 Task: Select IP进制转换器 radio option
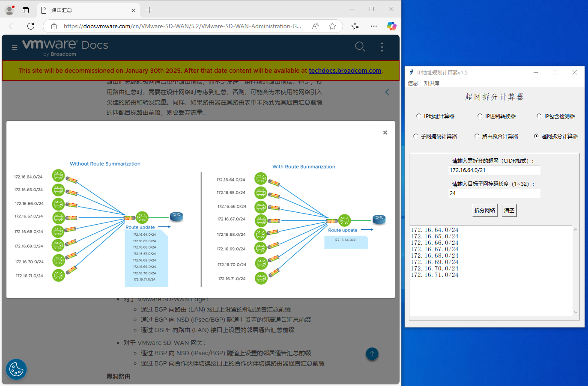point(496,116)
